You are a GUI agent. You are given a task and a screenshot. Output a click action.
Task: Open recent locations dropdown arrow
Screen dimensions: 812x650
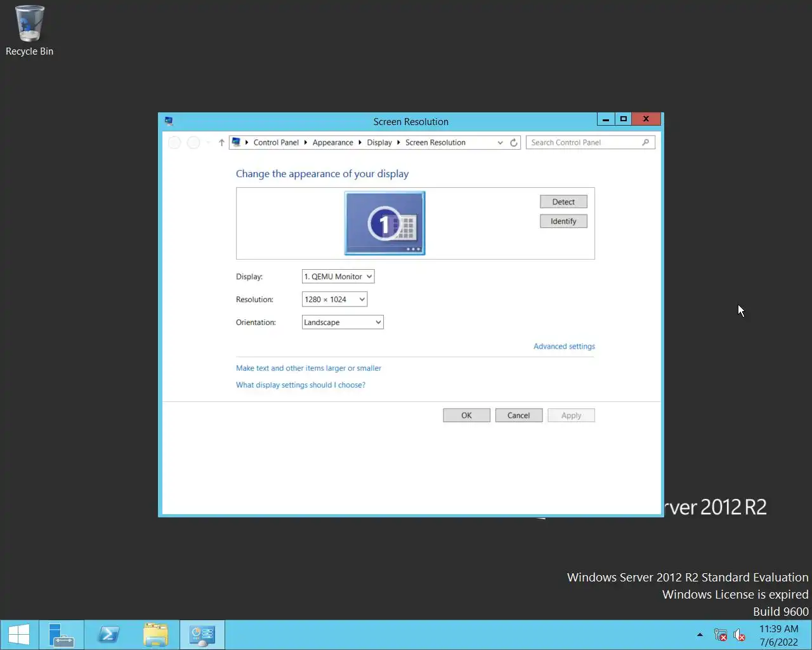click(208, 143)
